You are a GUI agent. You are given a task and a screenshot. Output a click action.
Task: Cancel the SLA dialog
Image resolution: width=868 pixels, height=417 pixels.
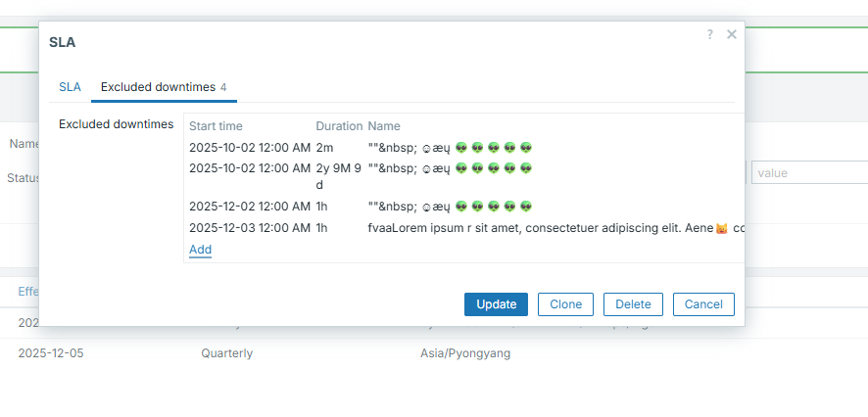pyautogui.click(x=703, y=304)
